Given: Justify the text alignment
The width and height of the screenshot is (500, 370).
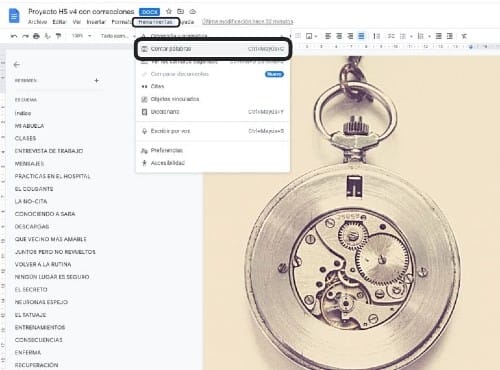Looking at the screenshot, I should (361, 36).
